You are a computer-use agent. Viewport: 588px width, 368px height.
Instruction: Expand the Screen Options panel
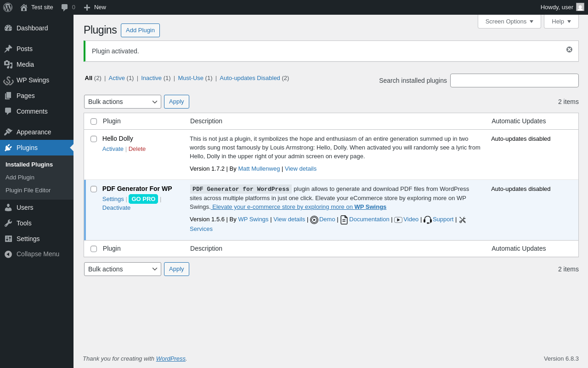[x=509, y=21]
